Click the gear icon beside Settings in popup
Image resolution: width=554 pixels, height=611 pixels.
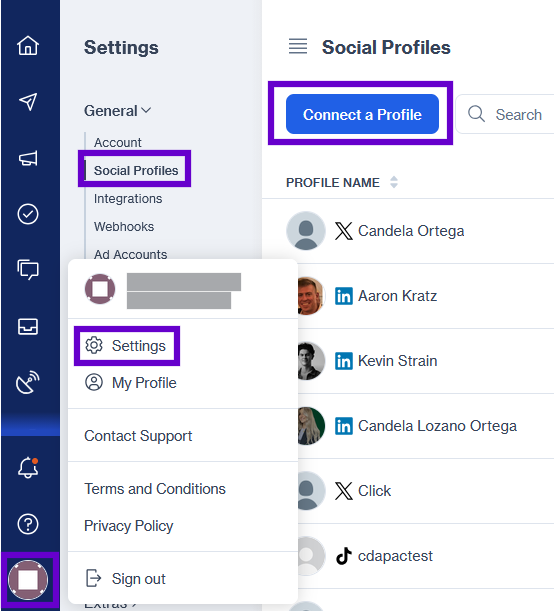[94, 346]
